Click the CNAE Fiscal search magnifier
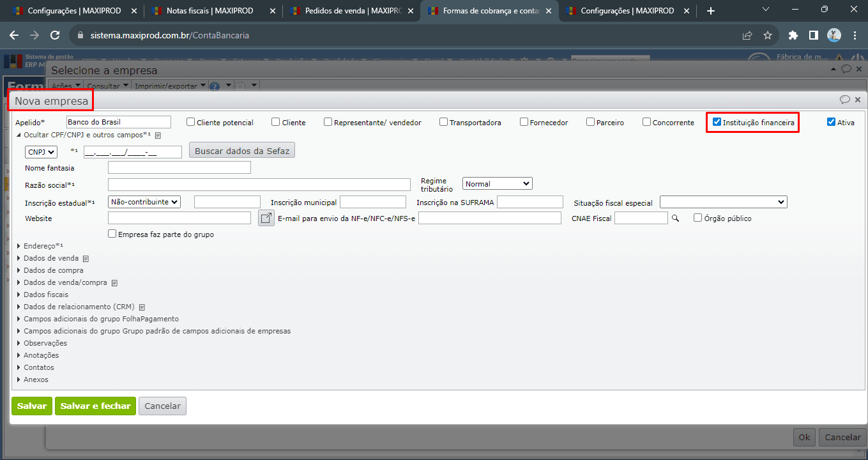868x460 pixels. (x=675, y=218)
